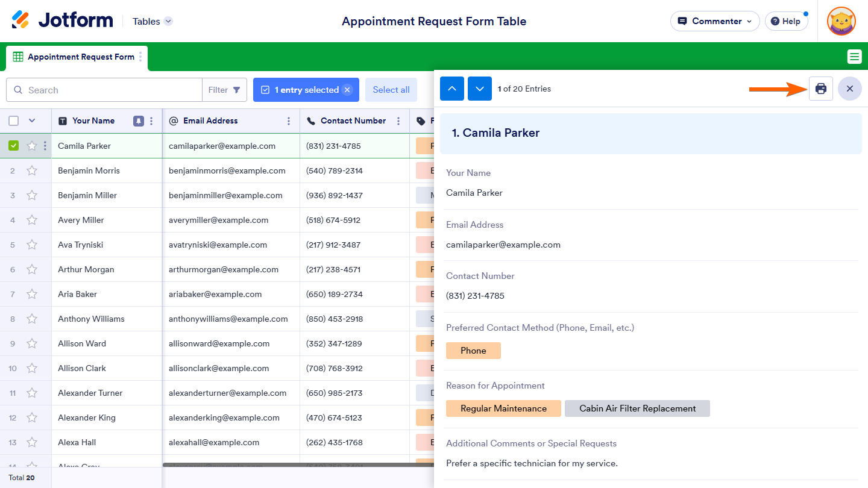Star the Benjamin Morris row

pos(32,170)
